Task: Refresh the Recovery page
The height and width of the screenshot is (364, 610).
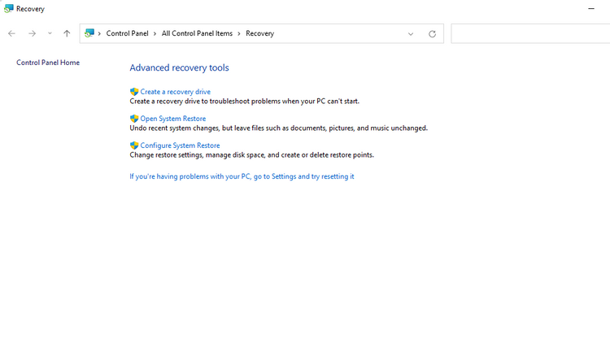Action: pyautogui.click(x=432, y=34)
